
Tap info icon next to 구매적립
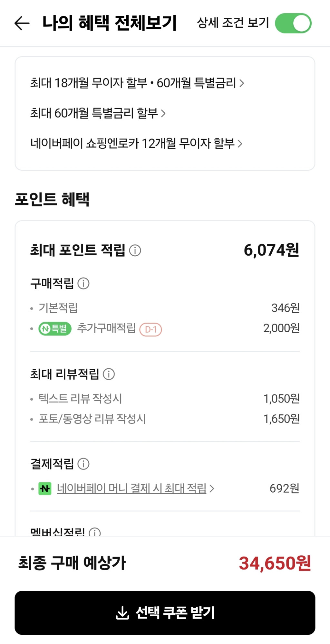coord(83,283)
